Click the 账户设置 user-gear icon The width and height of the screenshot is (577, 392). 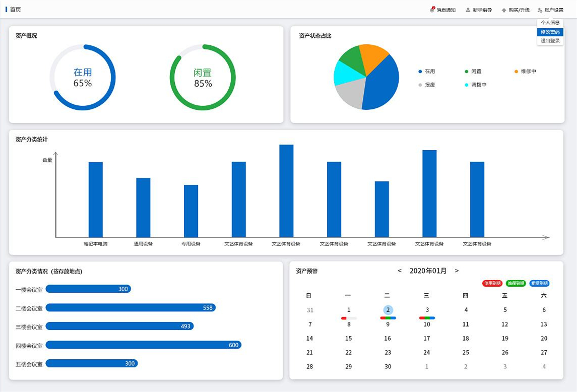click(x=540, y=10)
